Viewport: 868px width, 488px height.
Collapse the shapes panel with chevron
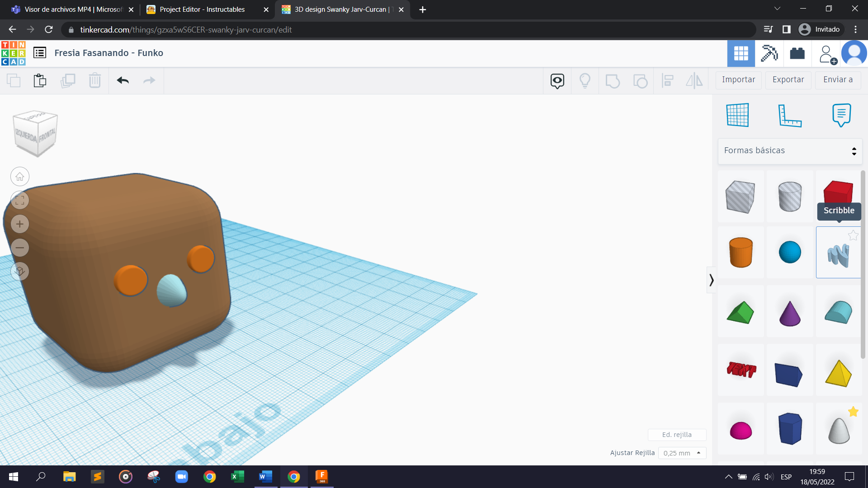[x=711, y=280]
